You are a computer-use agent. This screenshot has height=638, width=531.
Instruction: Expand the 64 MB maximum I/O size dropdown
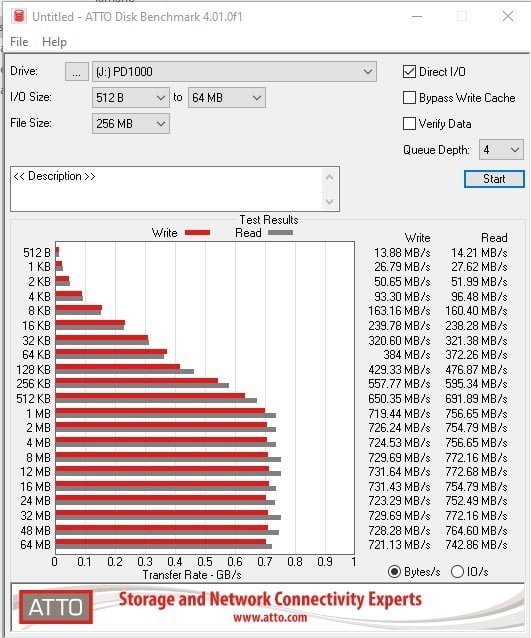tap(227, 98)
